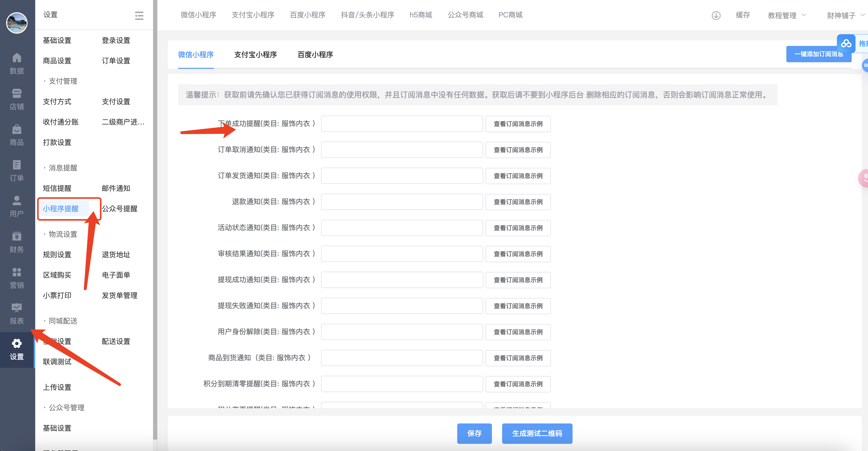View subscription example for 提现失败通知

tap(518, 306)
